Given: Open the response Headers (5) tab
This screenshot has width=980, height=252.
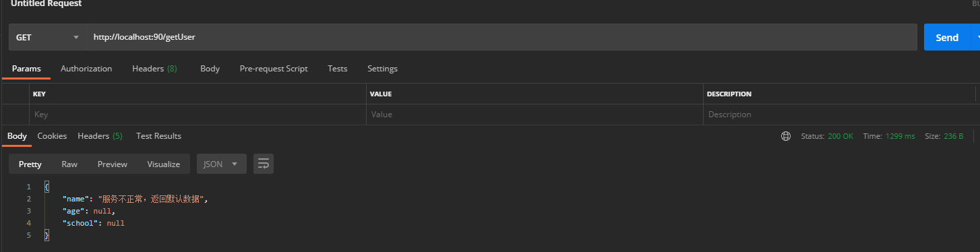Looking at the screenshot, I should [x=100, y=136].
